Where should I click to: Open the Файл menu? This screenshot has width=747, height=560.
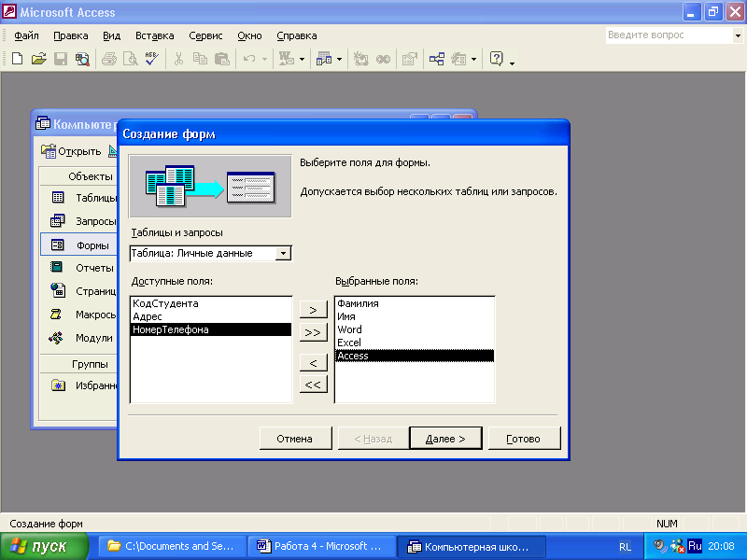point(26,35)
